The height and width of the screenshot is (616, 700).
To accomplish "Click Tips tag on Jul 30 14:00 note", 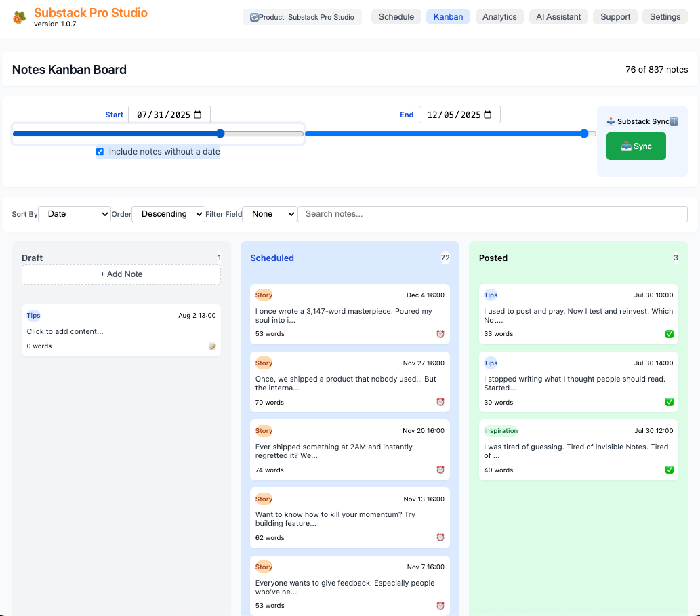I will tap(491, 363).
